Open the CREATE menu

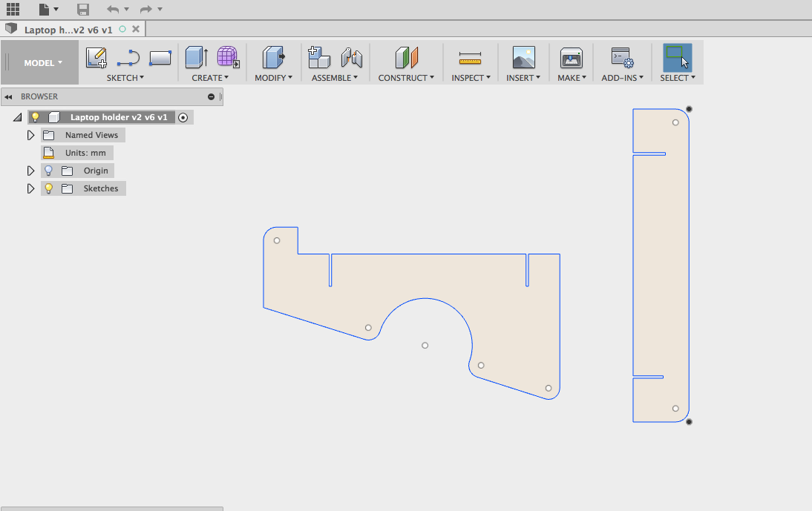click(210, 78)
